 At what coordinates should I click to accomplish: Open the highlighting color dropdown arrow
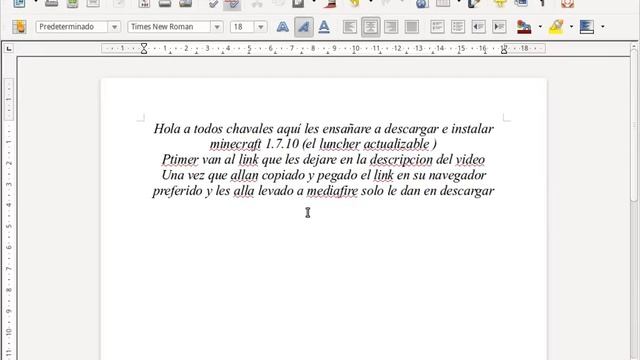click(571, 27)
